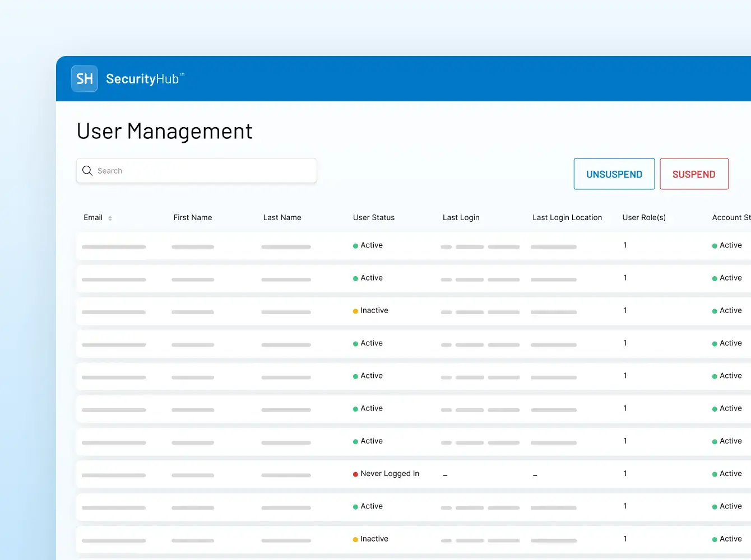This screenshot has height=560, width=751.
Task: Click the Email column sort arrows
Action: pos(110,218)
